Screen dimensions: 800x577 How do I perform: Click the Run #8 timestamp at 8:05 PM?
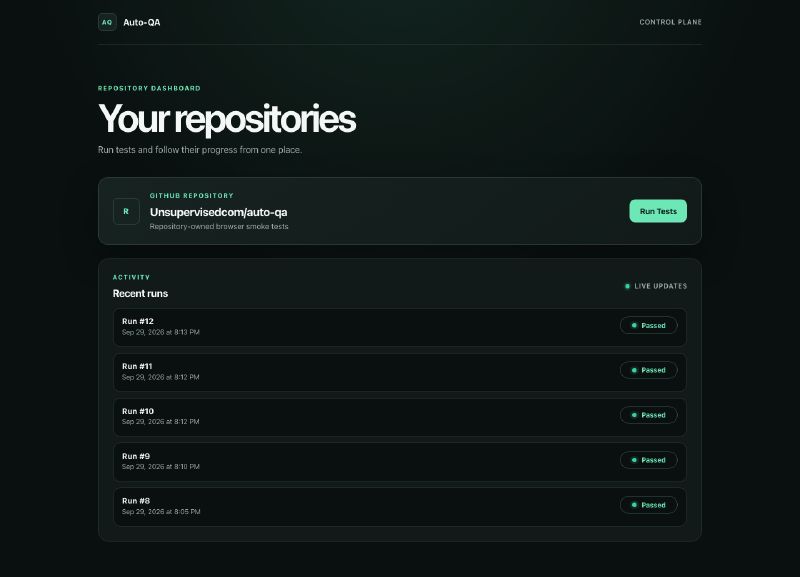click(x=161, y=512)
